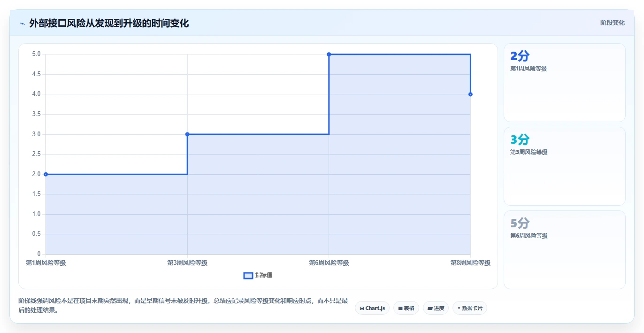Click the 第6周风险等级 x-axis label
The image size is (644, 333).
click(329, 263)
